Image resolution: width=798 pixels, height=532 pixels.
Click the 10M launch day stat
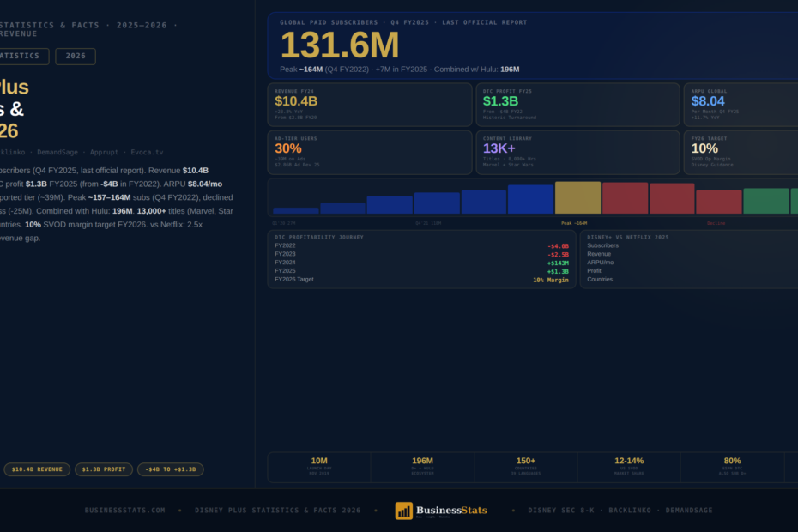(x=319, y=466)
